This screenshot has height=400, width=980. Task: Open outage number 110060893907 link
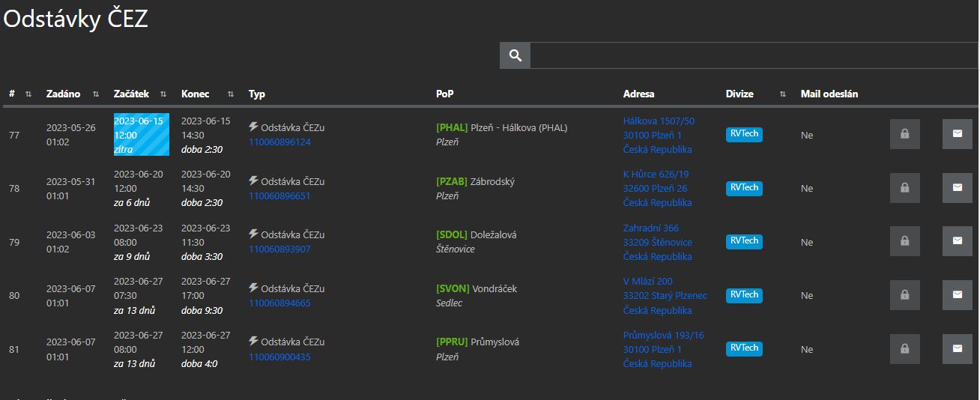click(279, 249)
